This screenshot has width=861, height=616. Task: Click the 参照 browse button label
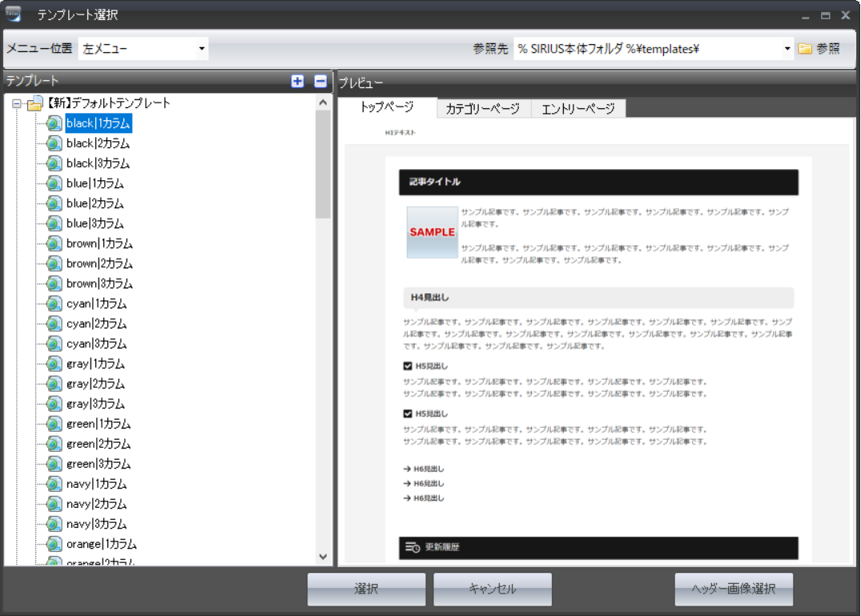[828, 49]
